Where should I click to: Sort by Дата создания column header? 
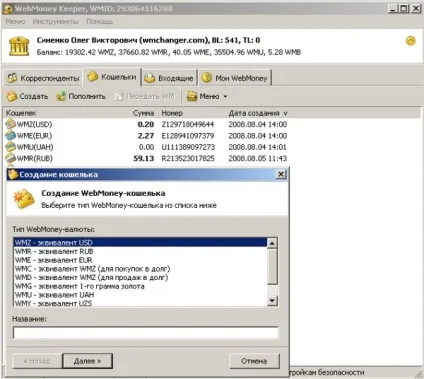coord(258,113)
